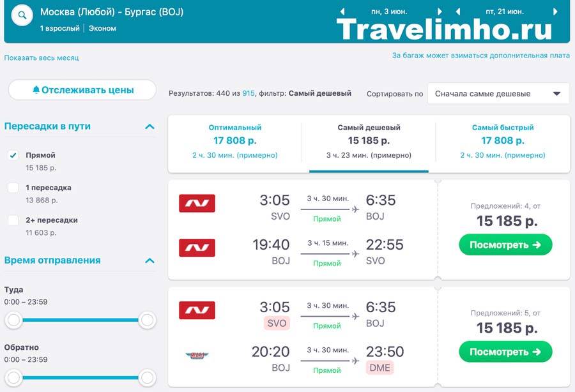Collapse the Время отправления section
The height and width of the screenshot is (392, 575).
(x=149, y=261)
